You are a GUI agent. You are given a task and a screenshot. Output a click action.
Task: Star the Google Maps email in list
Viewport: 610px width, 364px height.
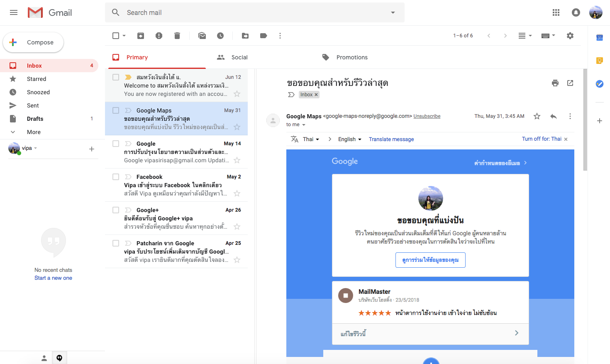point(237,127)
